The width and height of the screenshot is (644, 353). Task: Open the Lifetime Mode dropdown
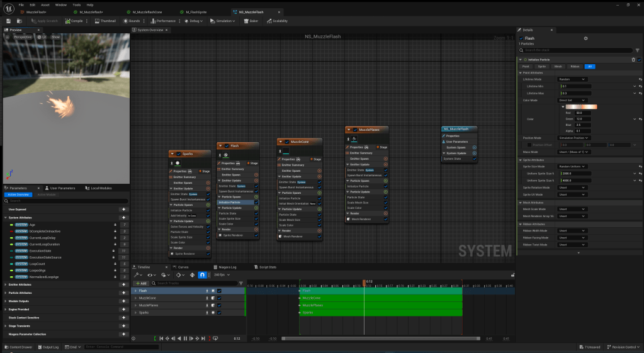point(573,79)
